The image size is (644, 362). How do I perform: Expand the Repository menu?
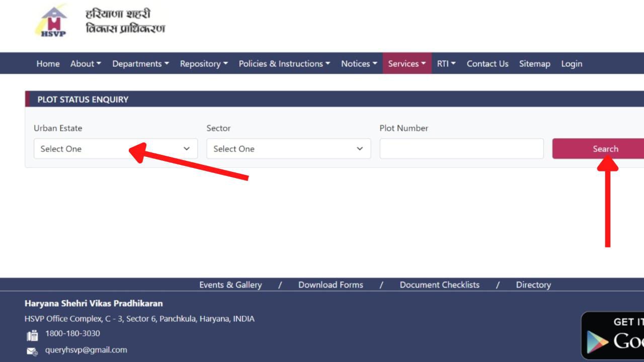(x=203, y=63)
